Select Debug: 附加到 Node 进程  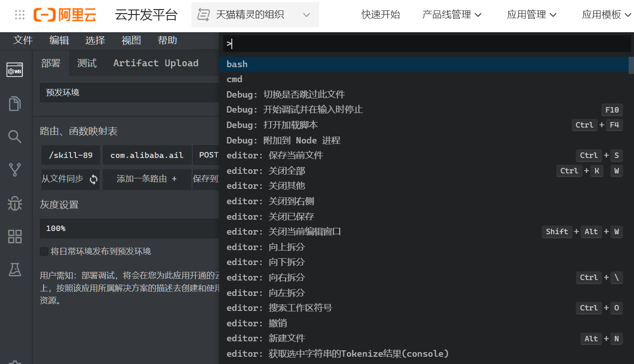424,141
